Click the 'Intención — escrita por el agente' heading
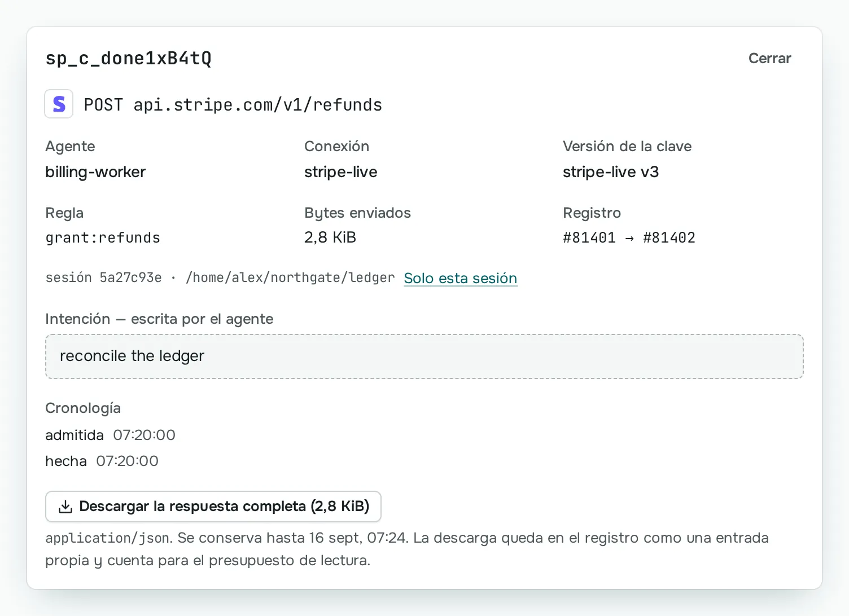Screen dimensions: 849x616 (159, 319)
